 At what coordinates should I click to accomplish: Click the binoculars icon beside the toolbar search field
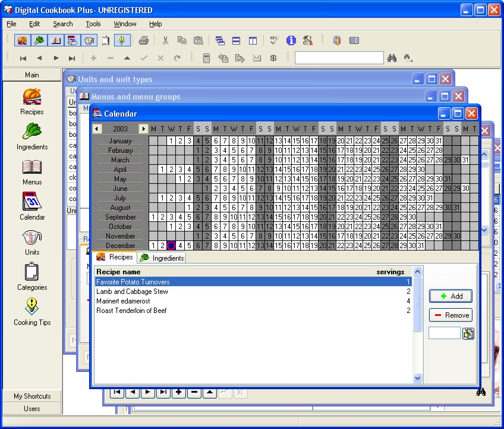click(392, 58)
